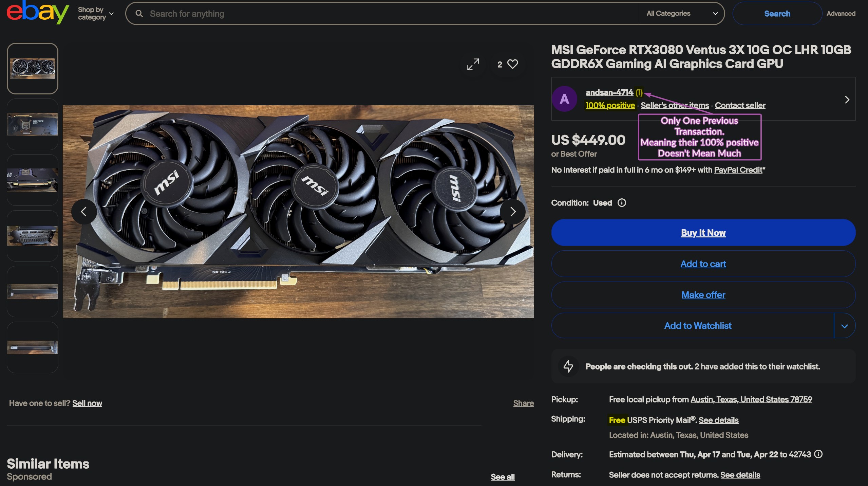868x486 pixels.
Task: Click the Contact seller link
Action: (x=740, y=105)
